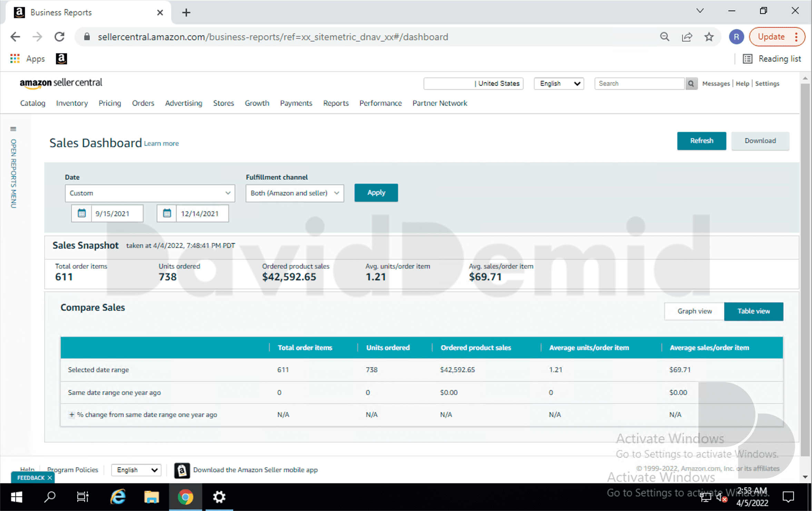812x511 pixels.
Task: Switch to Graph view
Action: pyautogui.click(x=694, y=311)
